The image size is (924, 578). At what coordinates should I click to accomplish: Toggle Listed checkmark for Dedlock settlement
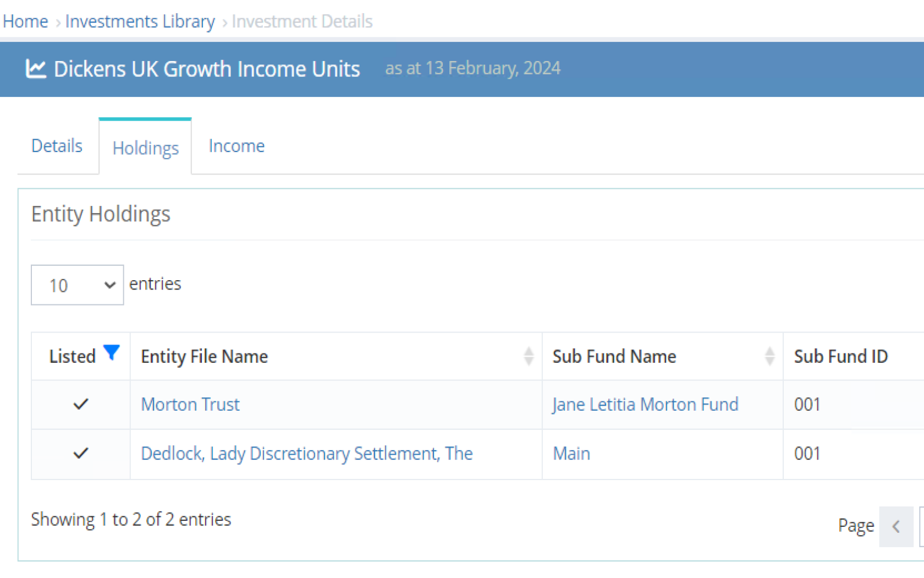point(81,454)
